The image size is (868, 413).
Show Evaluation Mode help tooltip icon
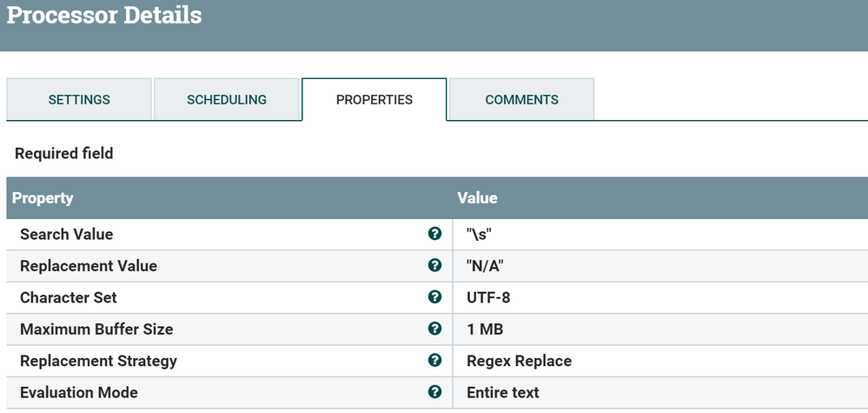point(434,392)
